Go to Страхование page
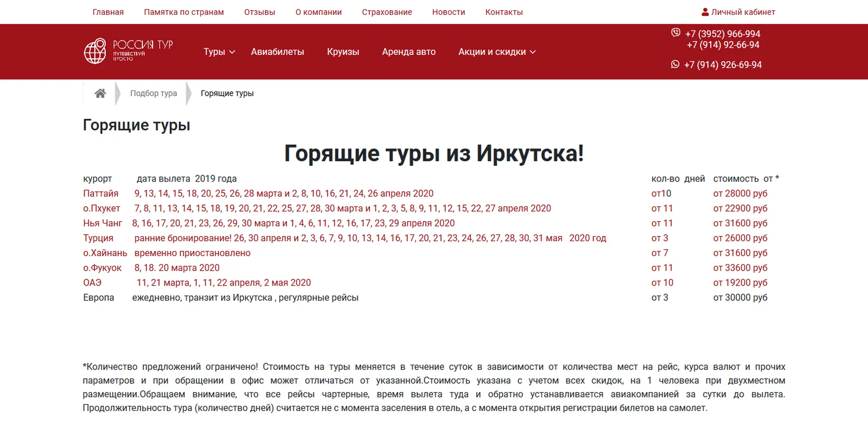Viewport: 868px width, 447px height. pos(387,12)
